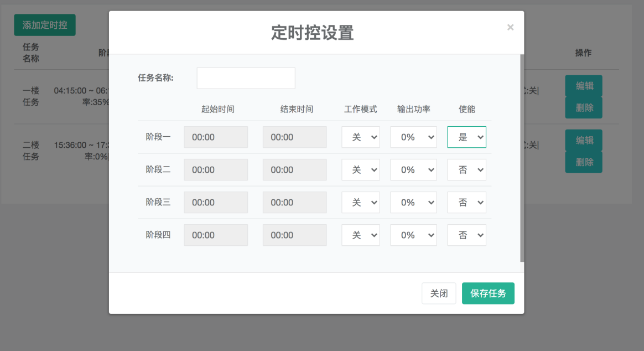The height and width of the screenshot is (351, 644).
Task: Click the 结束时间 column header
Action: (x=297, y=109)
